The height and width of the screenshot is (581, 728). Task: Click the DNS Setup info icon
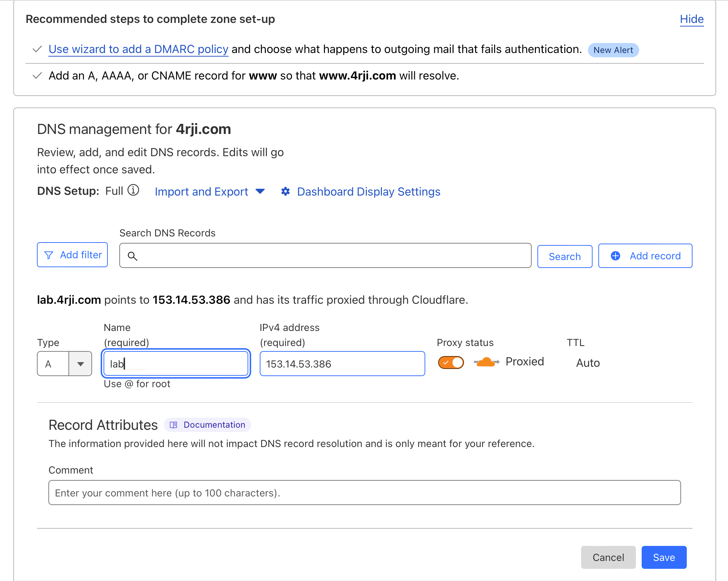pyautogui.click(x=133, y=190)
